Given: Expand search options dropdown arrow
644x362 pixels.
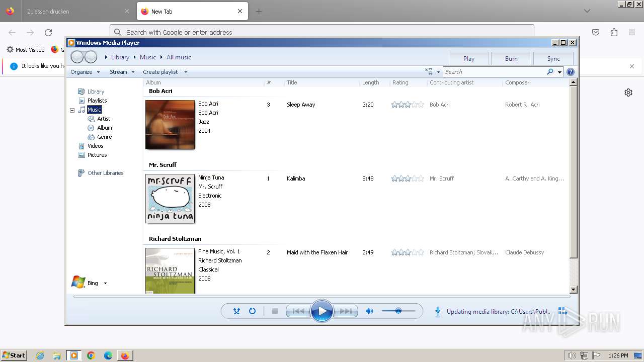Looking at the screenshot, I should click(559, 72).
